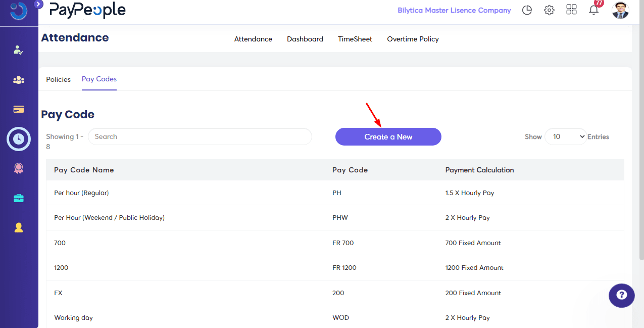The width and height of the screenshot is (644, 328).
Task: Open the Show entries count dropdown
Action: click(x=566, y=136)
